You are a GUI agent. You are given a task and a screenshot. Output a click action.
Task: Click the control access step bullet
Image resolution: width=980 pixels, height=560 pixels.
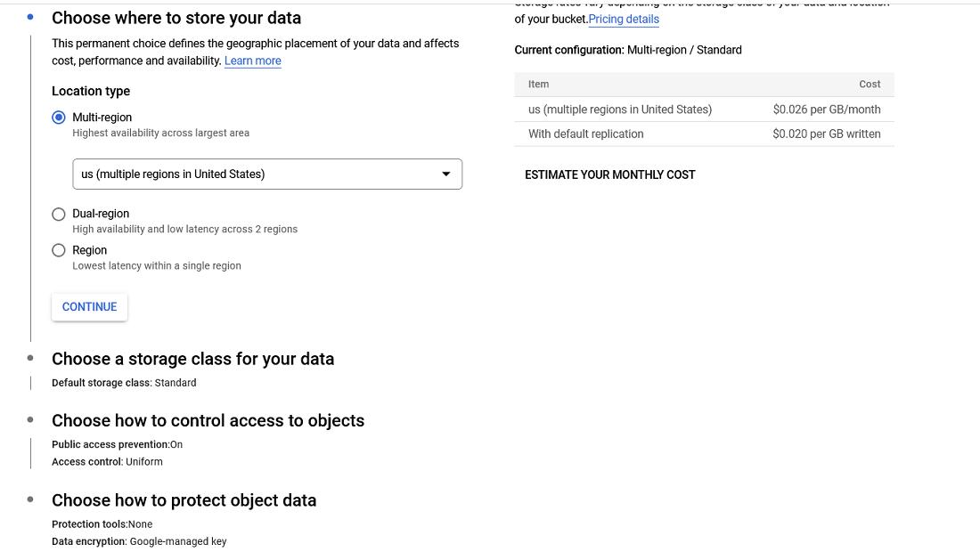click(x=30, y=419)
